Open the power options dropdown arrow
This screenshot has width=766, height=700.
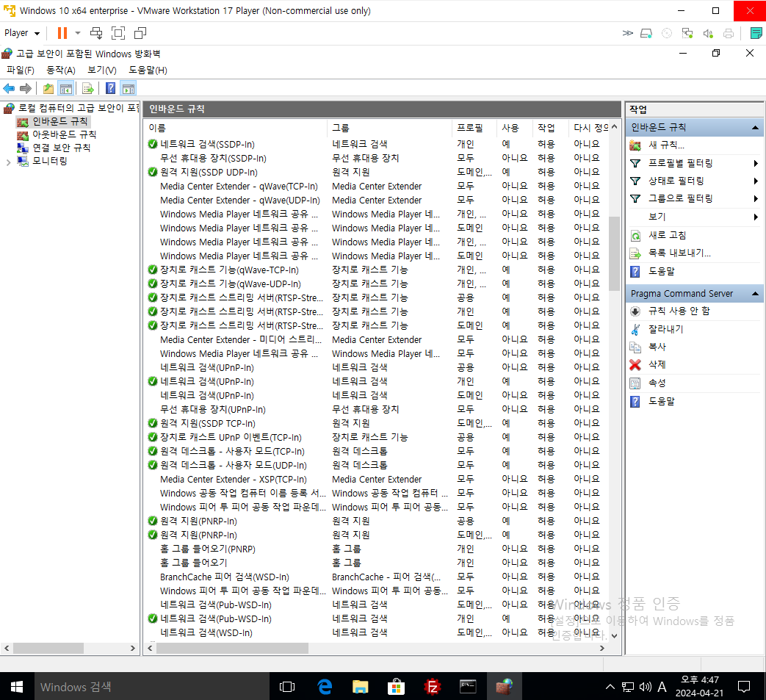[78, 33]
